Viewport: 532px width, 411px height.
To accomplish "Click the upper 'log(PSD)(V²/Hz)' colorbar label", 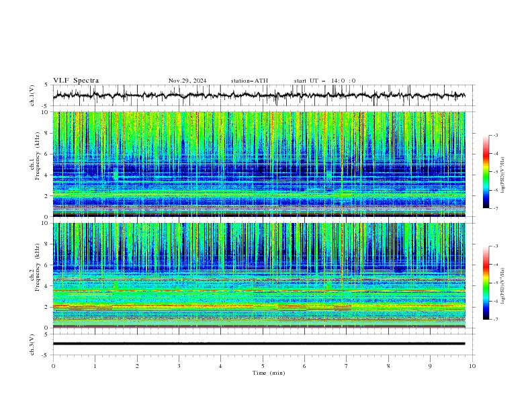I will (x=503, y=175).
